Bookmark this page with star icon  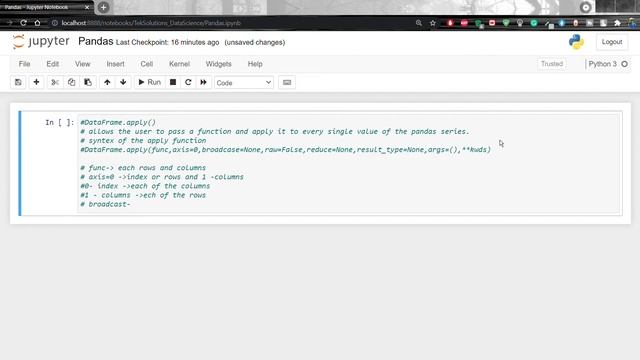(433, 23)
